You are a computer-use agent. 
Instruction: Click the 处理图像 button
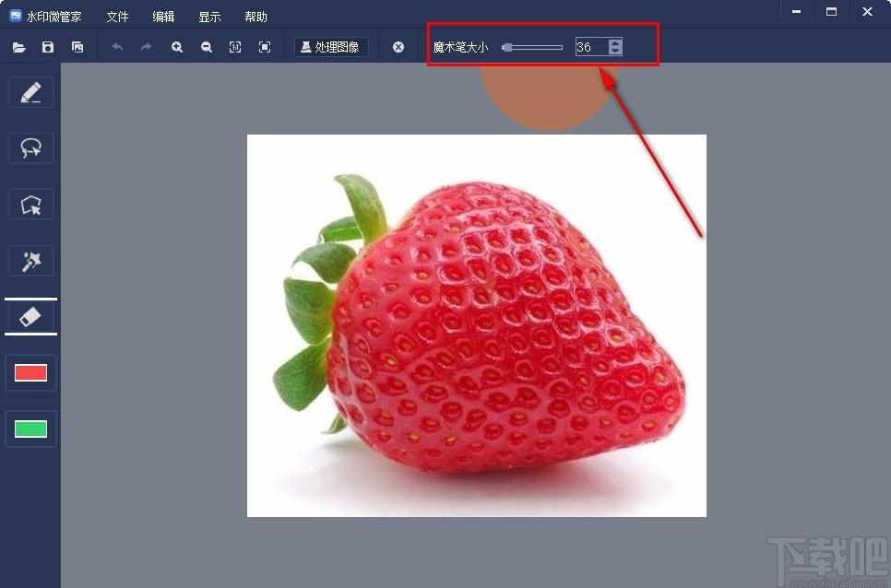[x=331, y=47]
